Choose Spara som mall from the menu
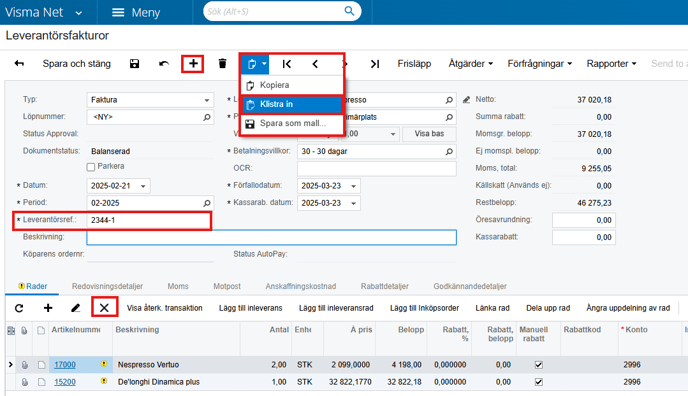This screenshot has height=396, width=688. pos(292,123)
